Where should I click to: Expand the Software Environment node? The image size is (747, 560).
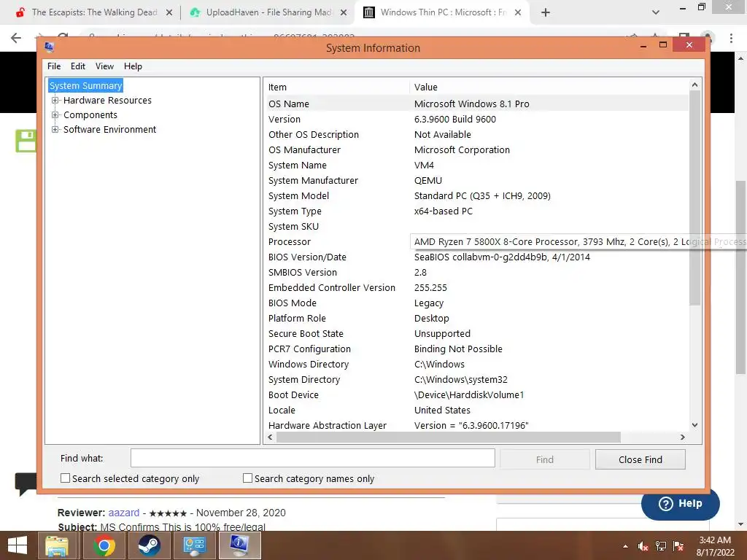pos(55,130)
